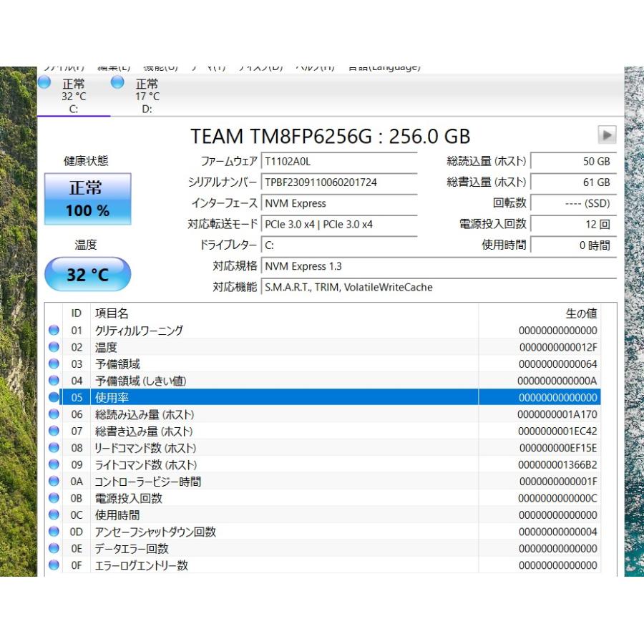Select the コントローラービジー時間 row
644x644 pixels.
[x=323, y=482]
